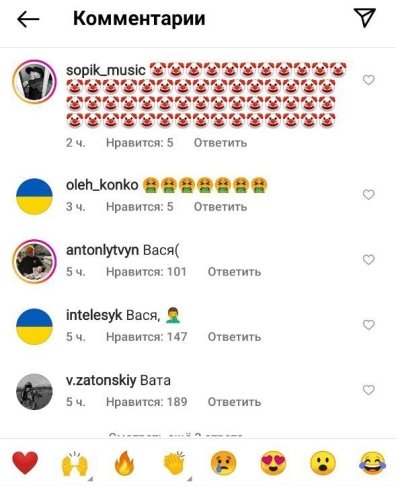This screenshot has width=396, height=486.
Task: Expand hidden replies under v.zatonskiy comment
Action: 176,435
